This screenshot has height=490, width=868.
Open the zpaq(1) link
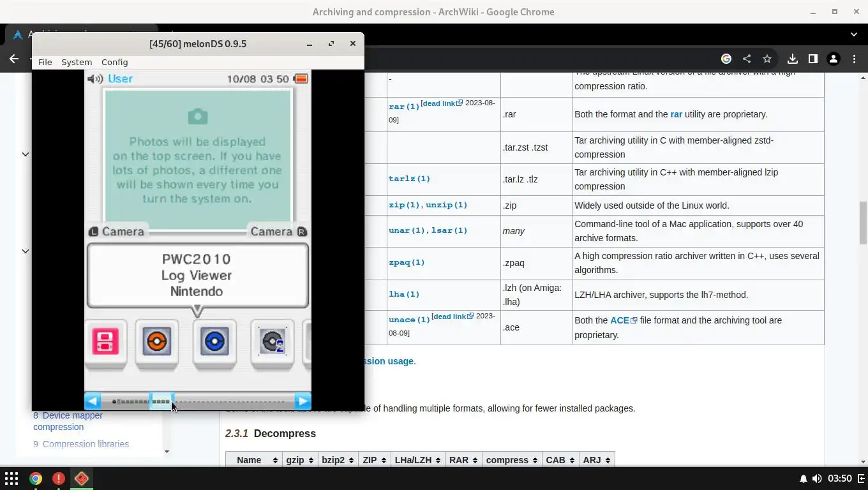(x=407, y=262)
